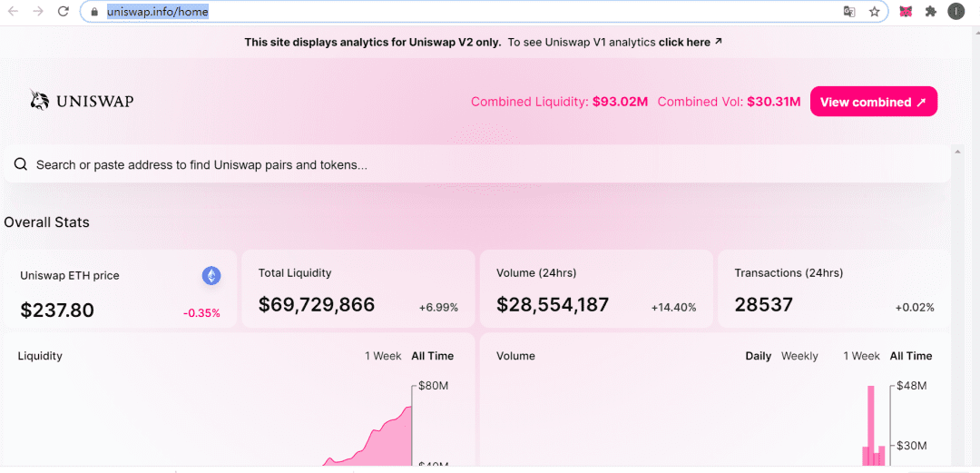Click the address bar URL uniswap.info/home
This screenshot has width=980, height=473.
tap(158, 11)
